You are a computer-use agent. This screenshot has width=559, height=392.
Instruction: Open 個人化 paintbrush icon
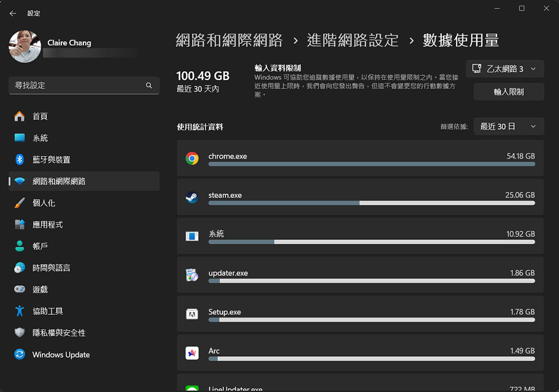coord(20,203)
